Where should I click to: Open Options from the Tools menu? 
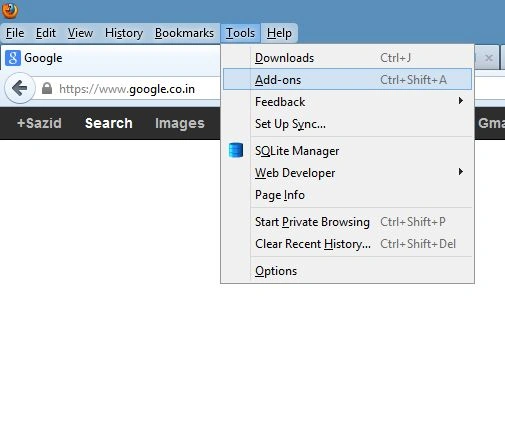(x=347, y=271)
